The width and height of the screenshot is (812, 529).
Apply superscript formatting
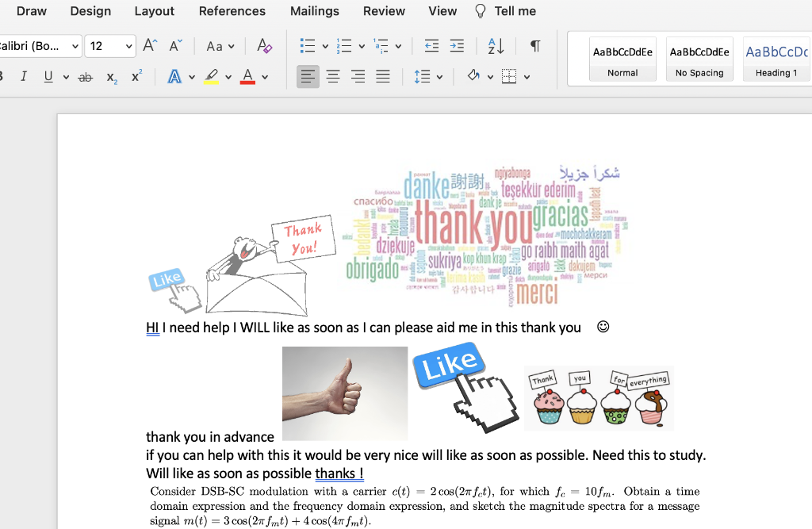[137, 77]
